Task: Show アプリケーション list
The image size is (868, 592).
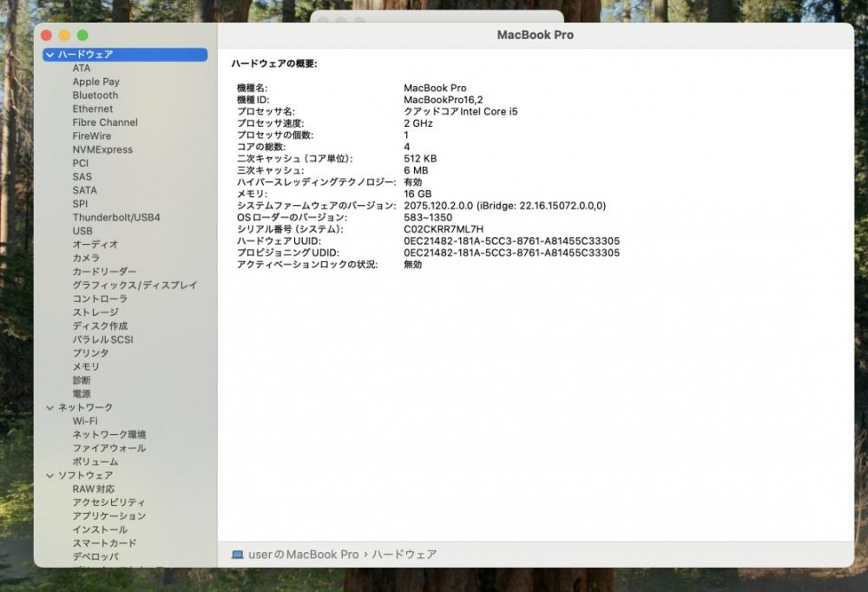Action: 109,516
